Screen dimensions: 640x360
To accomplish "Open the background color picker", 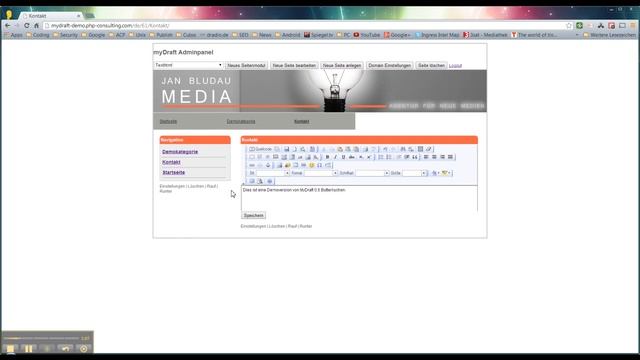I will click(446, 173).
